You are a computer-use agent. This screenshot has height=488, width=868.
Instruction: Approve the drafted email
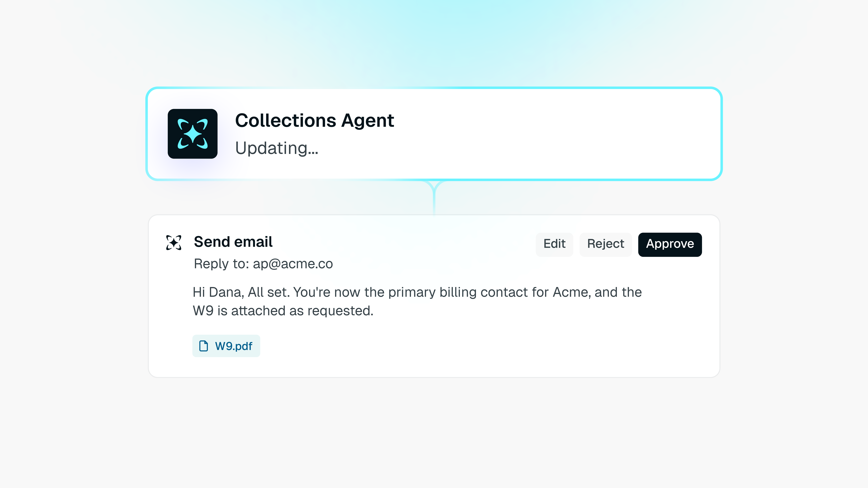point(670,244)
